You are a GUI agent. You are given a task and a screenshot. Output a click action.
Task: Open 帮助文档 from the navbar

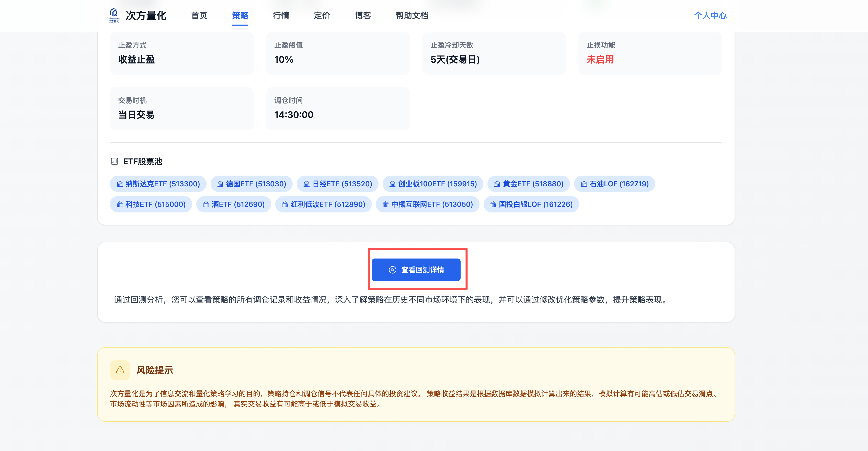412,16
